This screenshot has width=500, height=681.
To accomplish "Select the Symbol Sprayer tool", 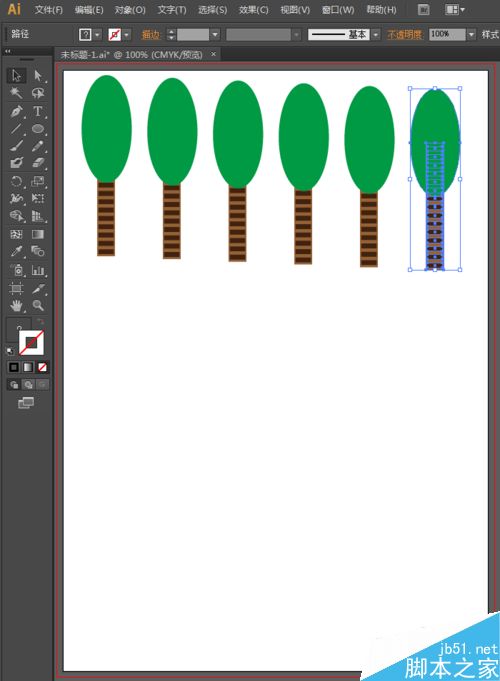I will [x=17, y=271].
